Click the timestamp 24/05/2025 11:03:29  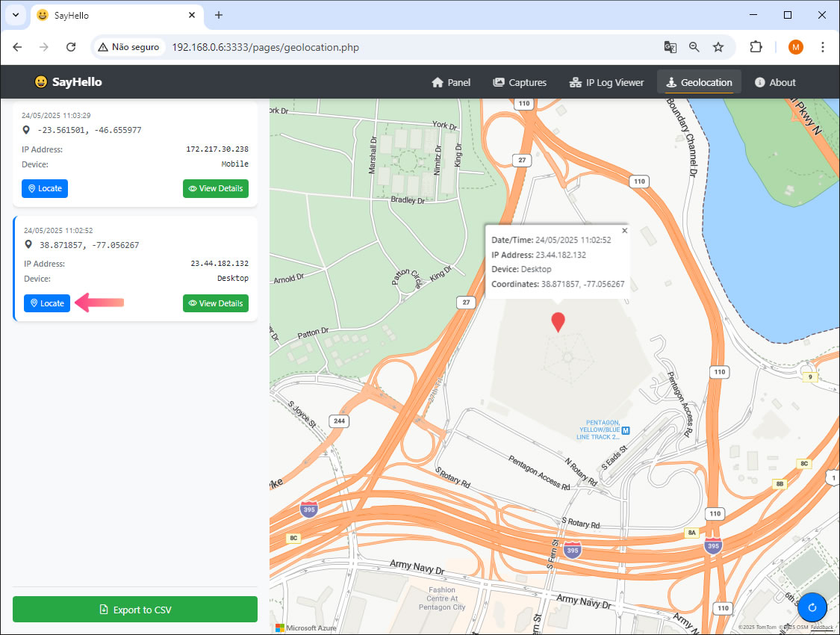56,115
